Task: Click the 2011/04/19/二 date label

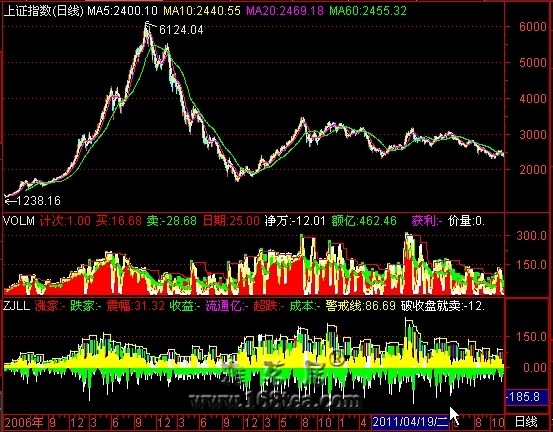Action: coord(410,422)
